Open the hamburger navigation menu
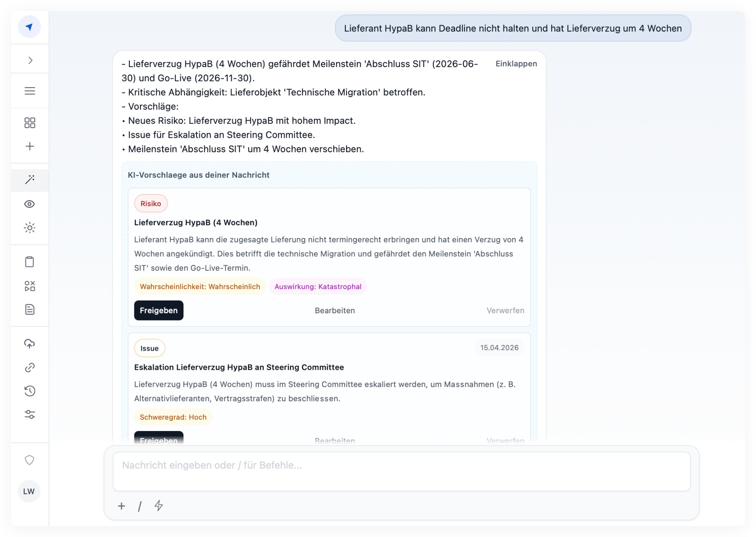This screenshot has width=756, height=537. tap(30, 91)
